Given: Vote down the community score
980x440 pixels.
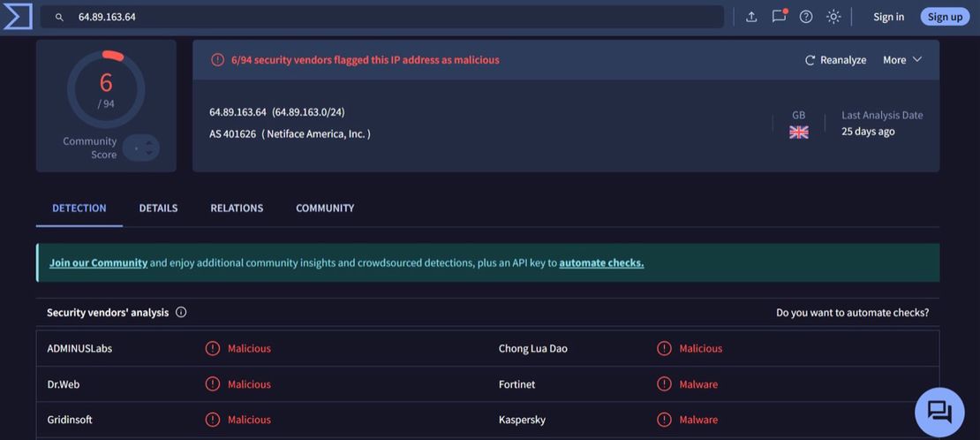Looking at the screenshot, I should 148,153.
